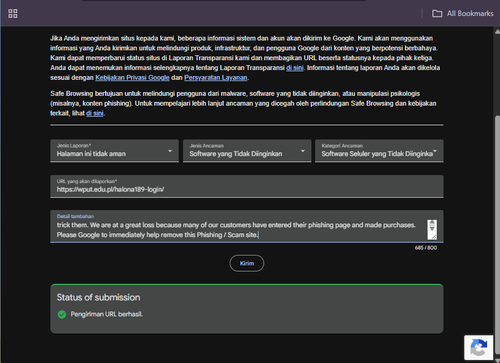Click the Status of submission panel heading
This screenshot has width=500, height=363.
pyautogui.click(x=98, y=297)
